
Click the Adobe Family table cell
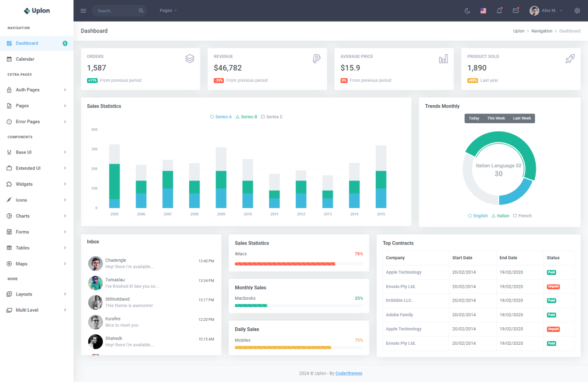click(x=416, y=315)
